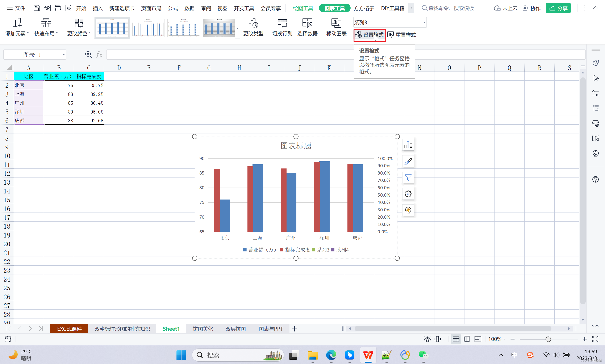Click the chart style brush icon
605x364 pixels.
pos(408,161)
